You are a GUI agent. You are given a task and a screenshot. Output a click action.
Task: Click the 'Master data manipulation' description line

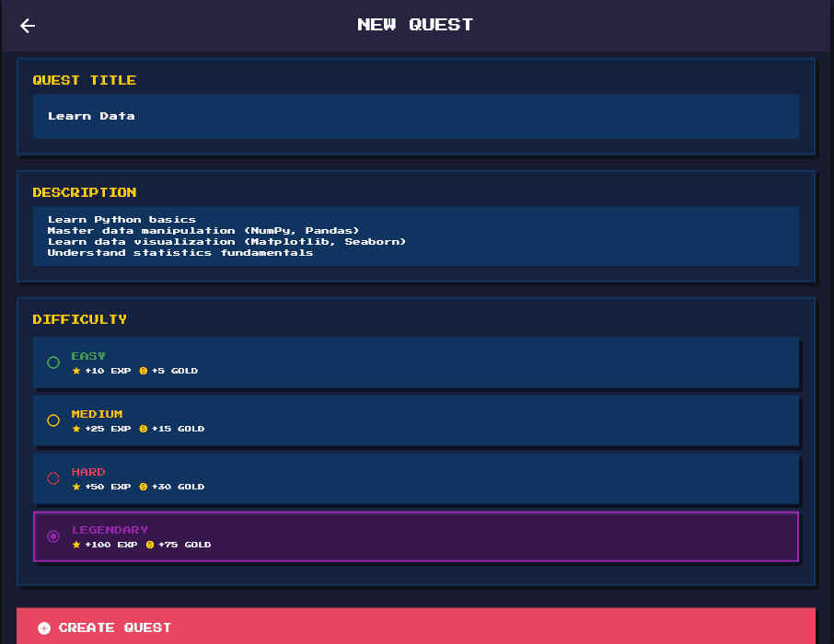point(203,231)
